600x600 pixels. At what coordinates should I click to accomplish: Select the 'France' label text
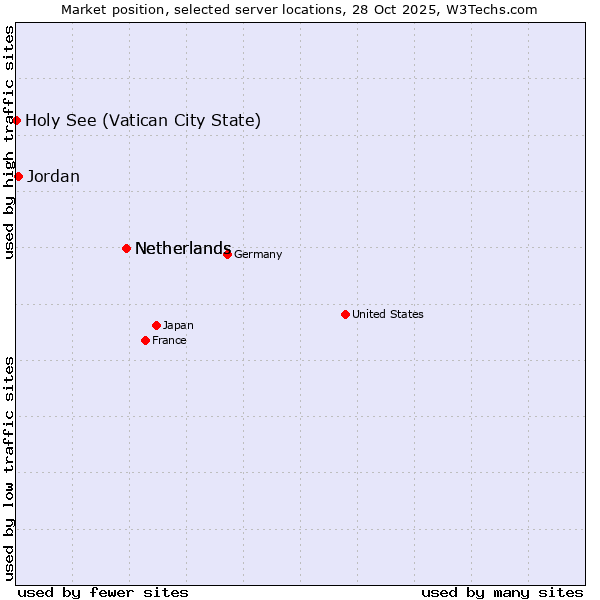(169, 340)
